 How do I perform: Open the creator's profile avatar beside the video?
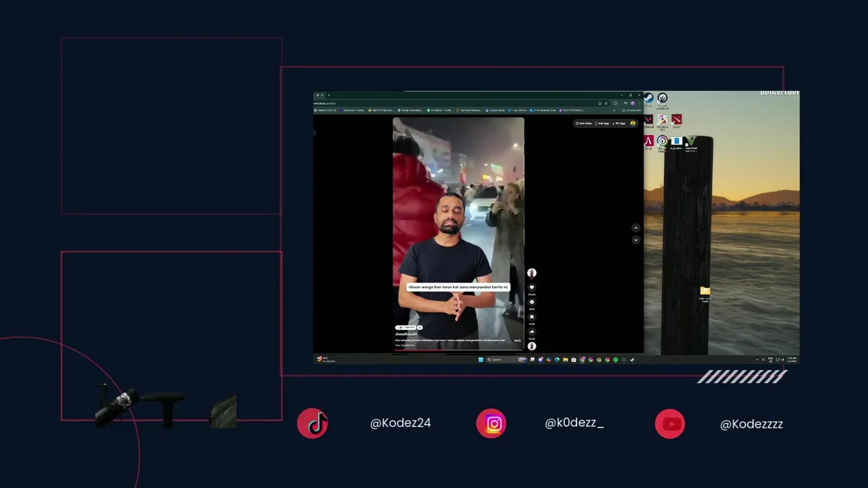(x=532, y=273)
